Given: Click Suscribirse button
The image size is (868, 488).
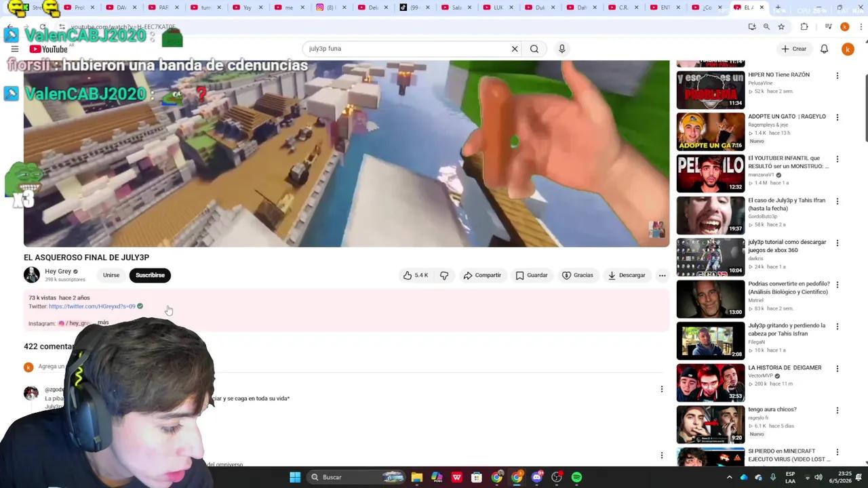Looking at the screenshot, I should point(150,275).
